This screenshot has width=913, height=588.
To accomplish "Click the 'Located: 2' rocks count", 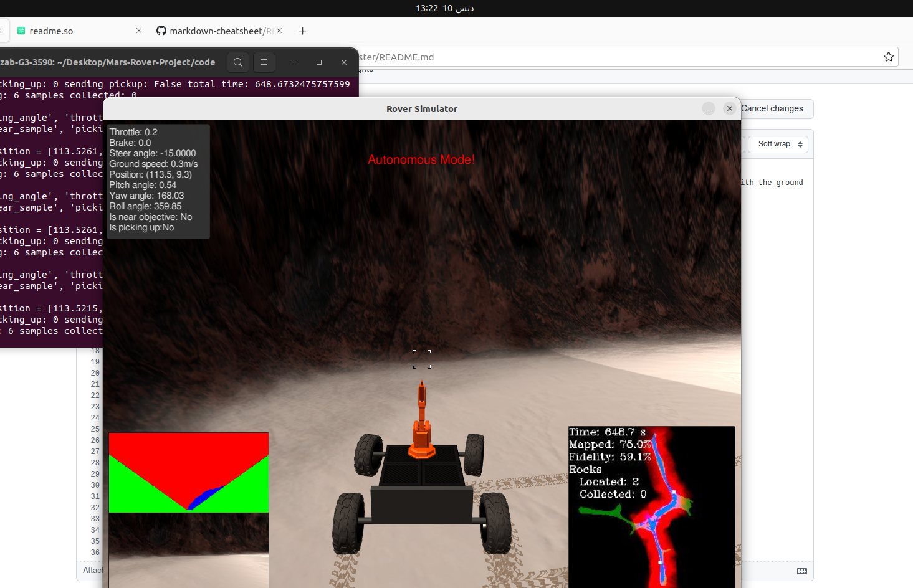I will click(609, 482).
